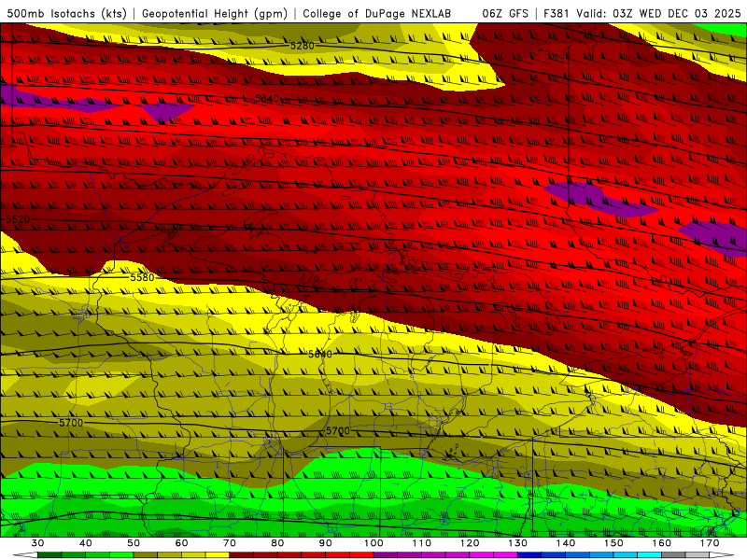Pick the dark purple swatch at 100 knots

tap(386, 555)
